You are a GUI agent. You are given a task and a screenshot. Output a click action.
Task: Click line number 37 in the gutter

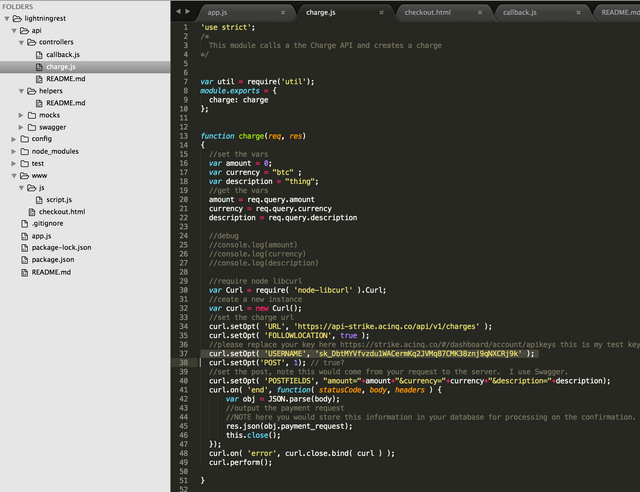pyautogui.click(x=186, y=353)
